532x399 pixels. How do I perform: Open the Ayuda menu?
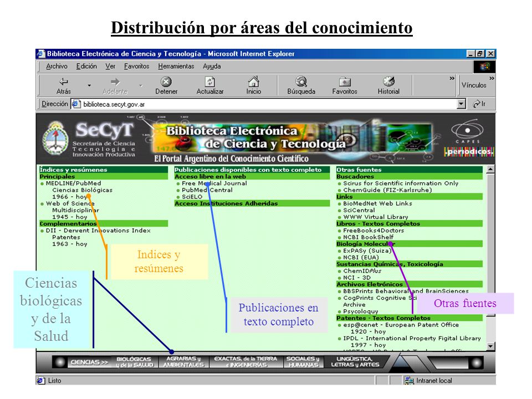212,66
